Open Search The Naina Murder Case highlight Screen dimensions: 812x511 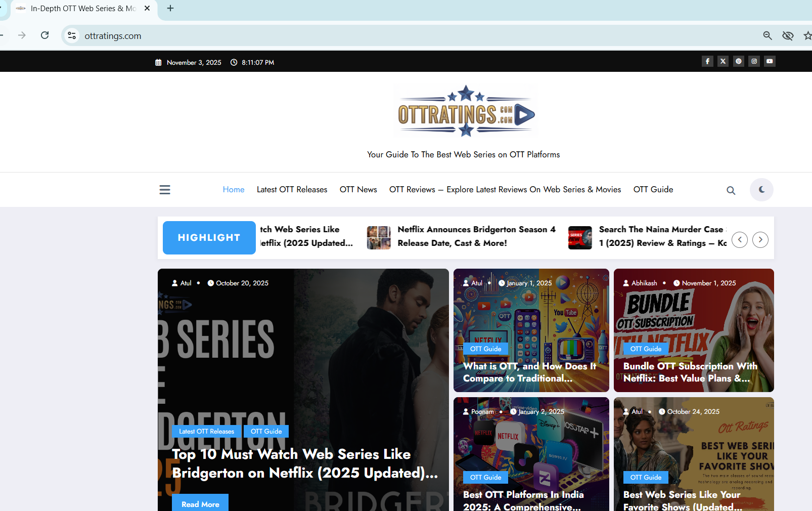click(x=663, y=236)
